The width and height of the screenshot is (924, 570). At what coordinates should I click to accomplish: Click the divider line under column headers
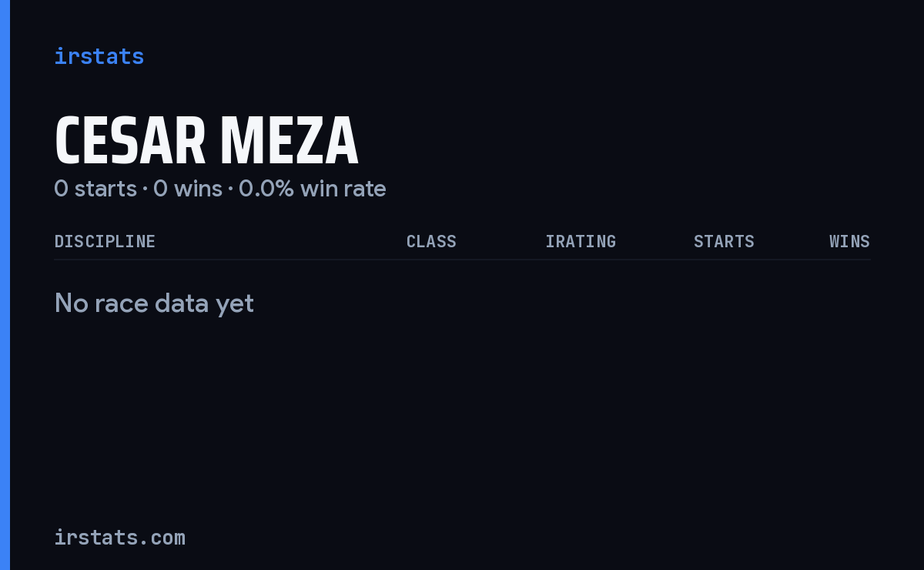pos(462,260)
